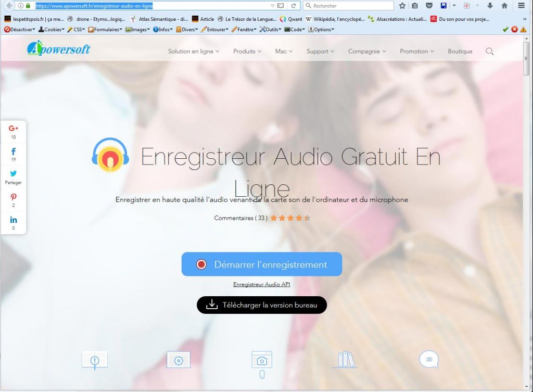Screen dimensions: 533x392
Task: Pin the page on Pinterest
Action: pyautogui.click(x=13, y=200)
